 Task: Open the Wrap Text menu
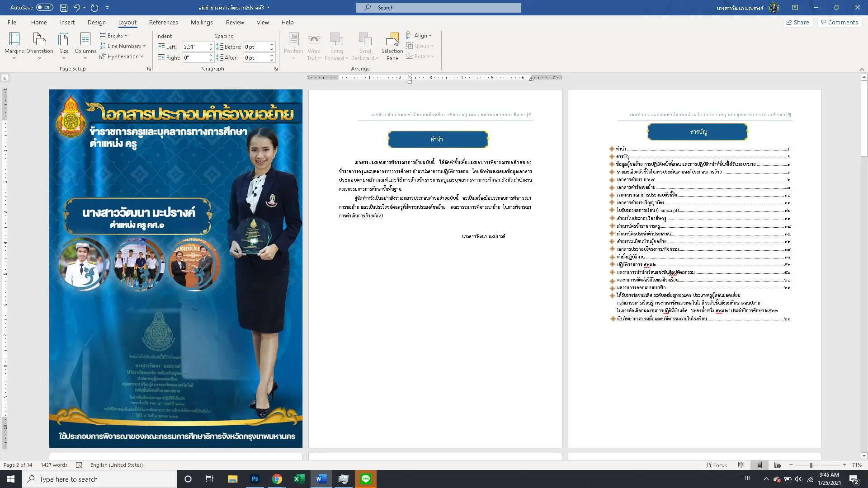(314, 46)
